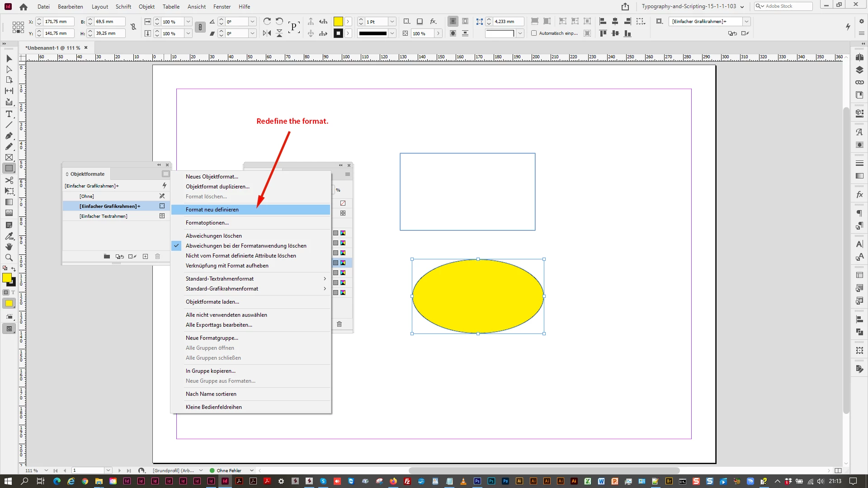Open the Objekt menu
The image size is (868, 488).
146,6
